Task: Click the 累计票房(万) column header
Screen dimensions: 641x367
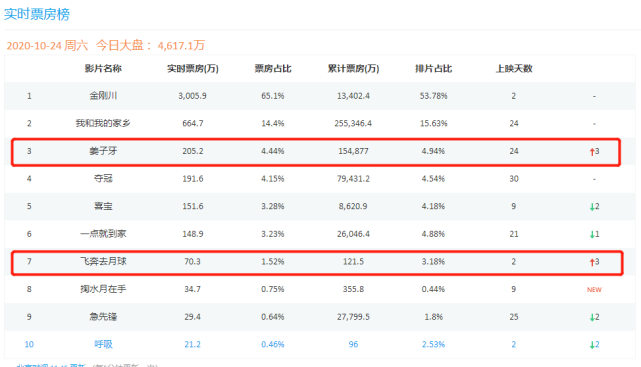Action: coord(353,69)
